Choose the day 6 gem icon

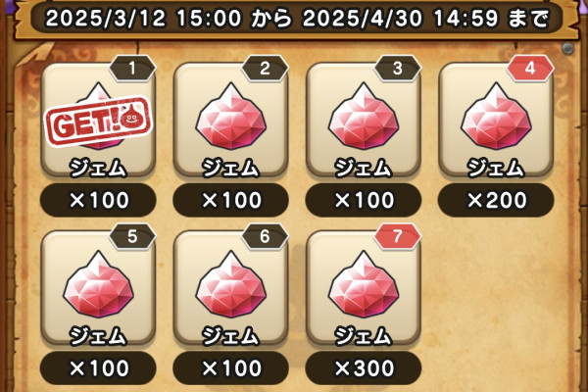click(x=230, y=284)
